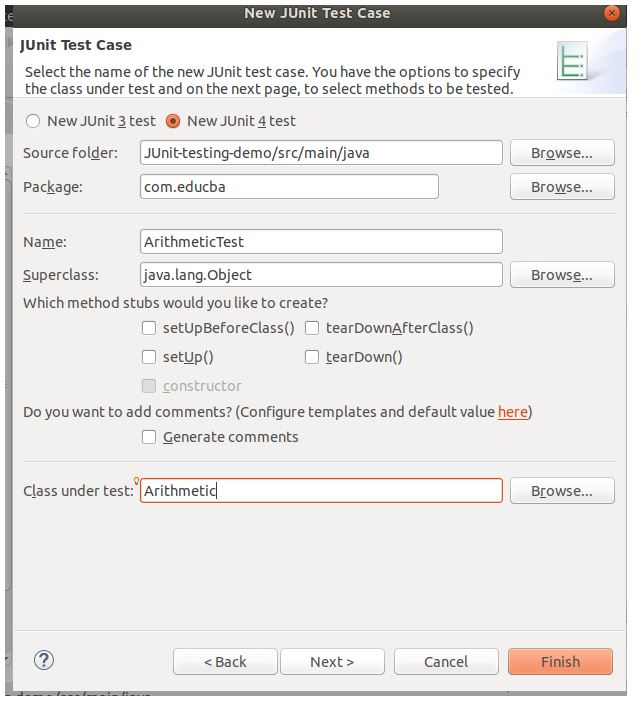The width and height of the screenshot is (642, 702).
Task: Close the New JUnit Test Case dialog
Action: 611,13
